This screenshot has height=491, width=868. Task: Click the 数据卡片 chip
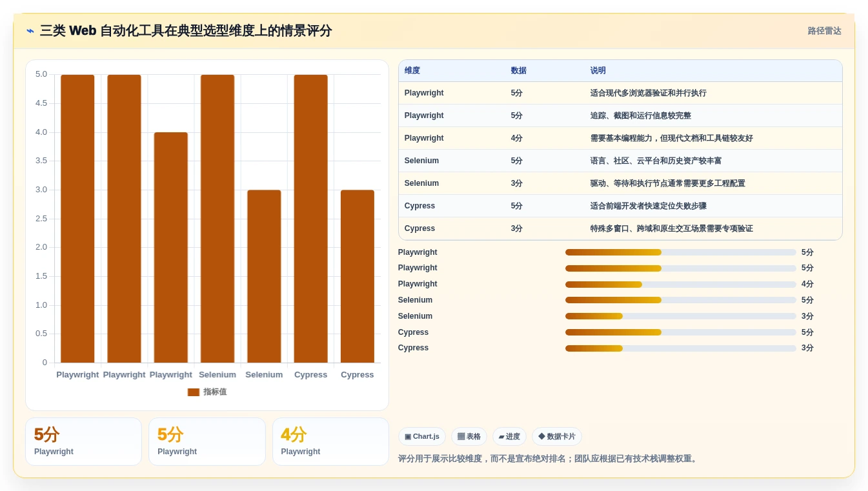coord(557,437)
